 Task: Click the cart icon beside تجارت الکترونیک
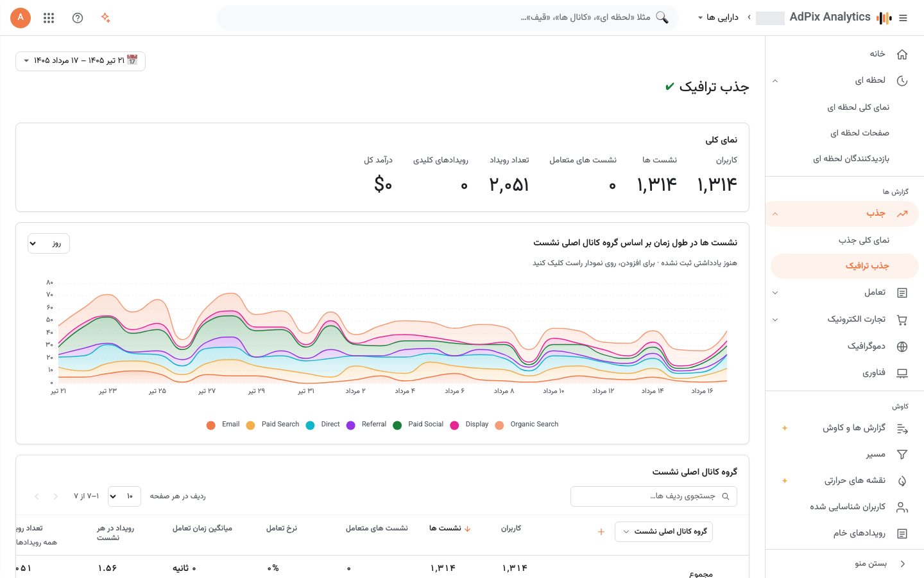[902, 319]
